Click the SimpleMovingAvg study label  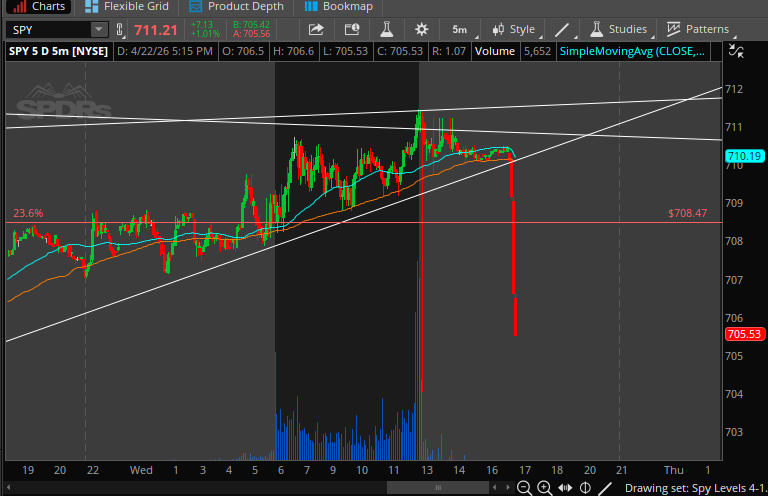632,51
